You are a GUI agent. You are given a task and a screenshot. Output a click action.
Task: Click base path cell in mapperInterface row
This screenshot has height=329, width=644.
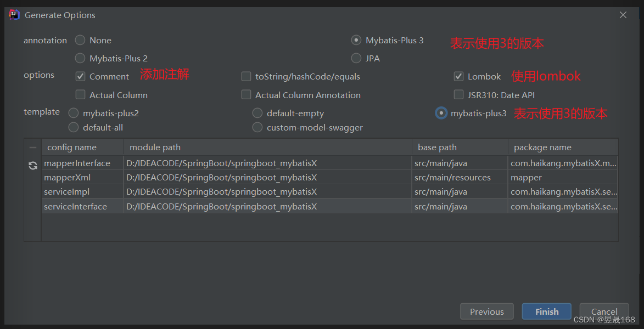(x=460, y=163)
